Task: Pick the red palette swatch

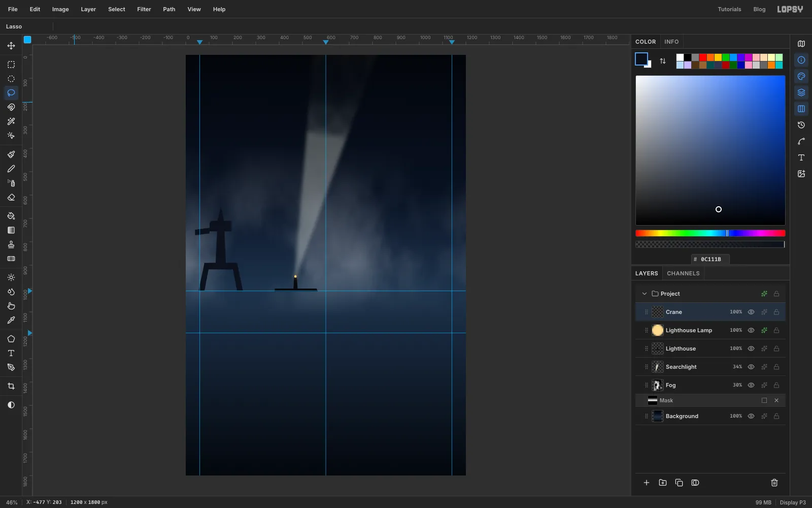Action: 703,57
